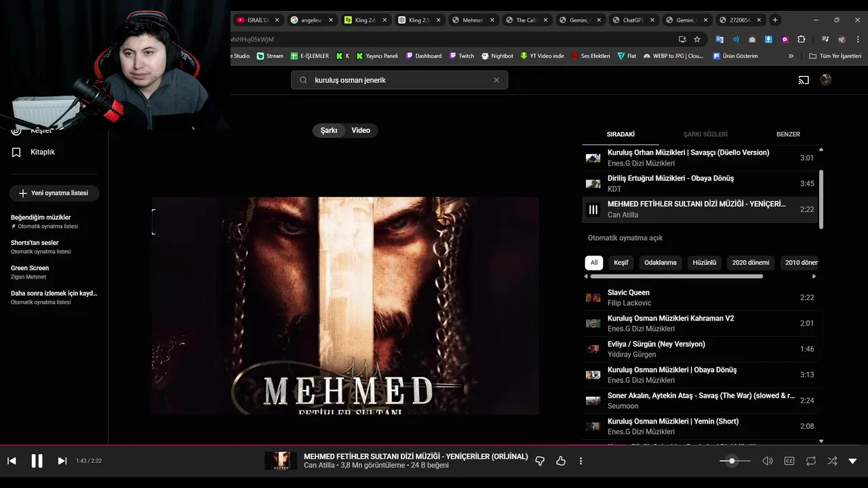This screenshot has width=868, height=488.
Task: Like the current song with thumbs up
Action: [561, 461]
